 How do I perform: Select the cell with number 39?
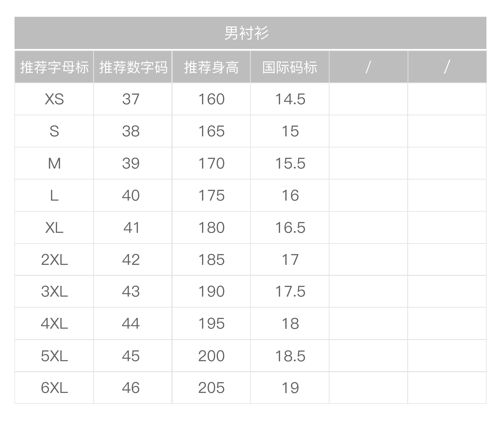tap(133, 163)
